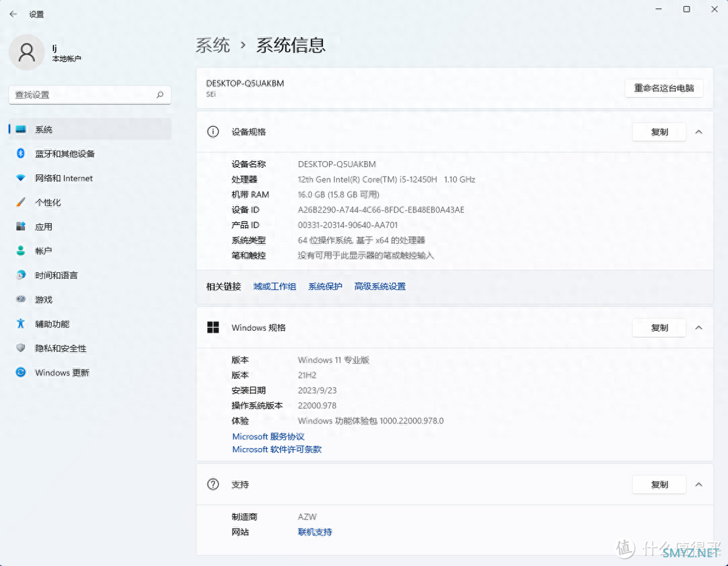Select the 产品 ID value 00331-20314-90640-AA701

pyautogui.click(x=348, y=225)
